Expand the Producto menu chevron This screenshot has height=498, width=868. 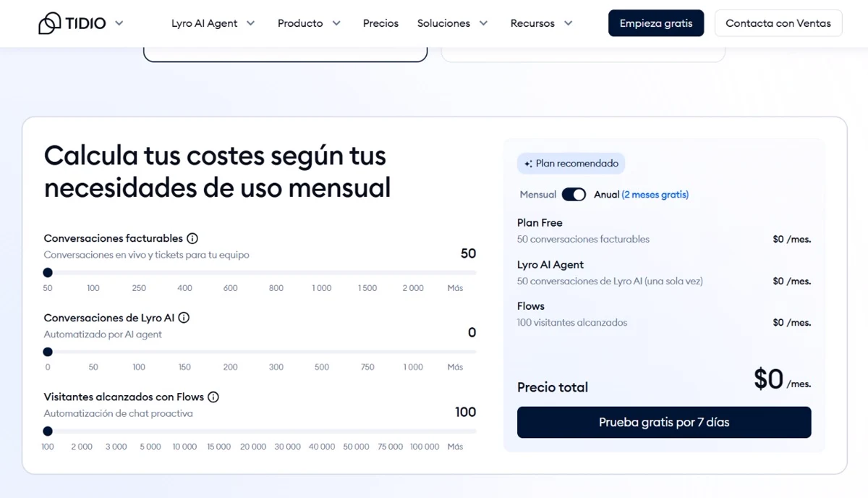pos(336,23)
